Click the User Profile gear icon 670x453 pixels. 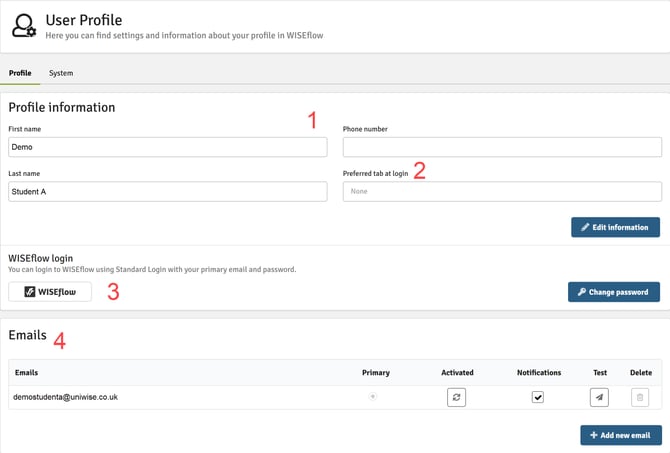24,26
